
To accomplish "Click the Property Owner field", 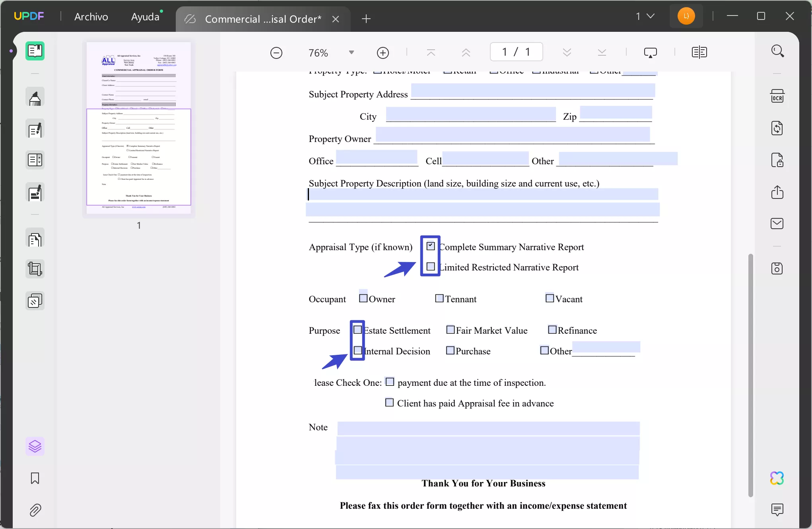I will point(513,134).
